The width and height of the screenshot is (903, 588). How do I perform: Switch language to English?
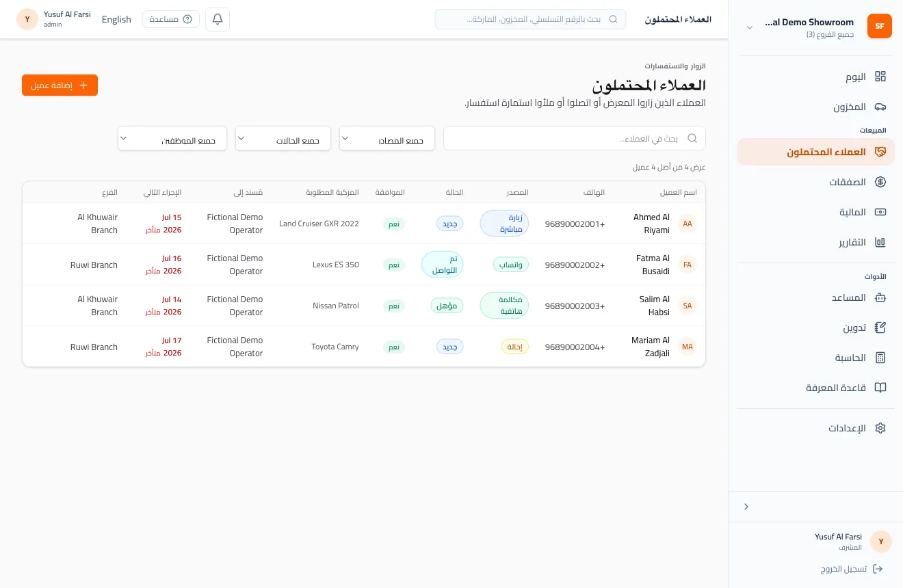coord(116,19)
